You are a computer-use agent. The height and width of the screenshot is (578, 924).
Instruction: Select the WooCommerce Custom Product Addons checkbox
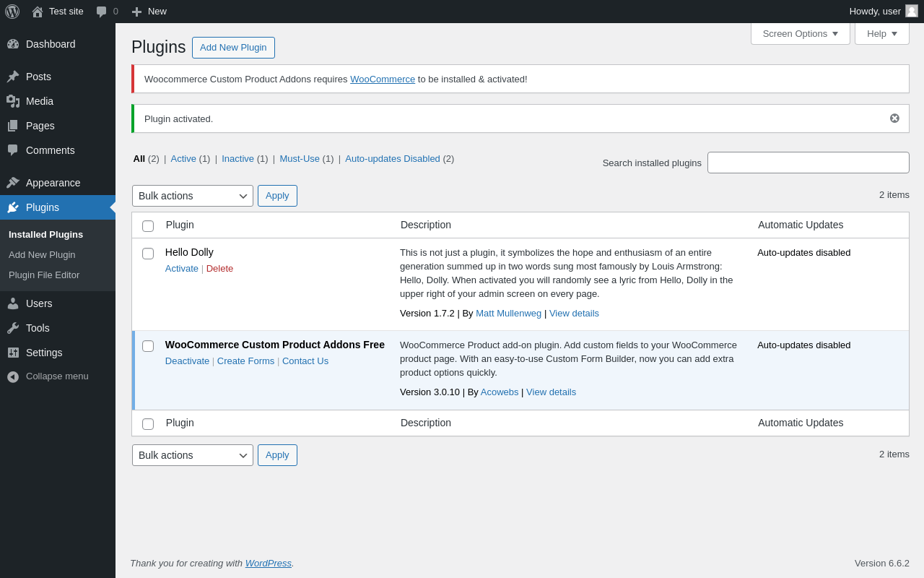click(148, 346)
